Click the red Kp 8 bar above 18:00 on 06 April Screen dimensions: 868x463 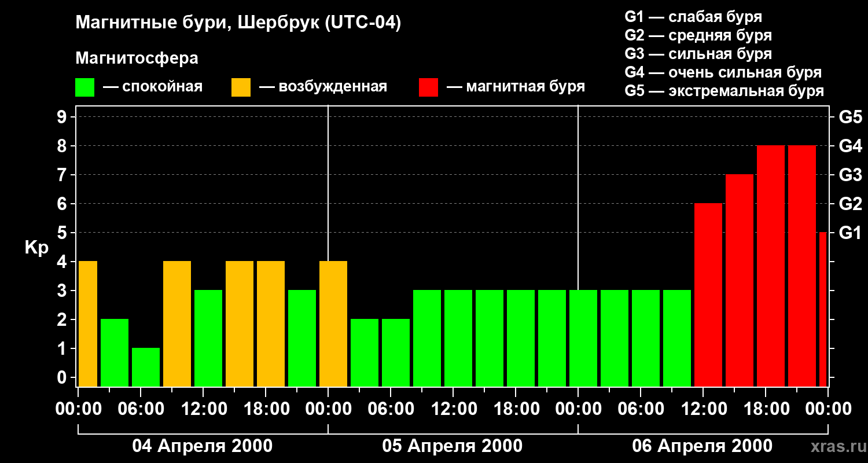tap(771, 266)
